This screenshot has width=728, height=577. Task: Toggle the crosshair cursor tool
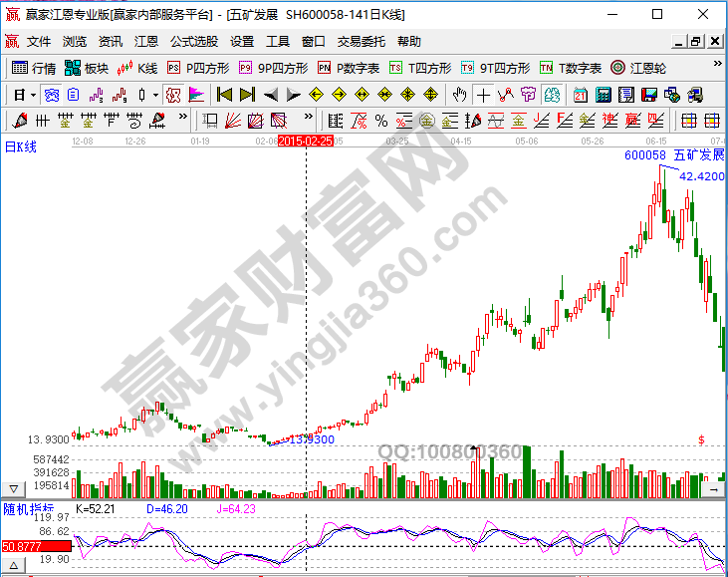(483, 96)
